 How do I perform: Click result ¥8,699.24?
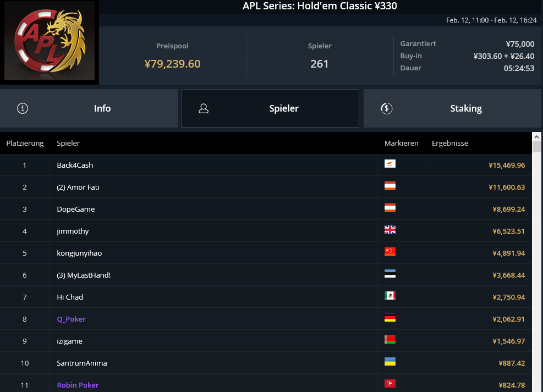[509, 209]
